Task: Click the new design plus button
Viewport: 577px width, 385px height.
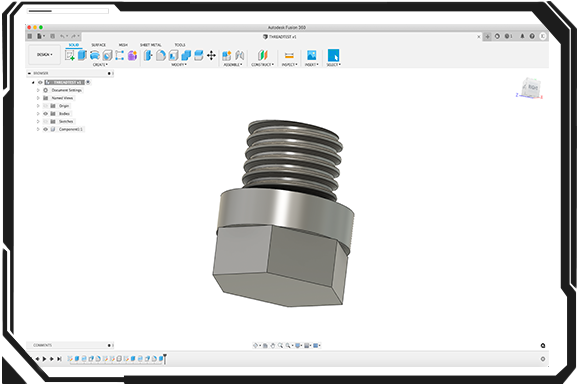Action: (487, 36)
